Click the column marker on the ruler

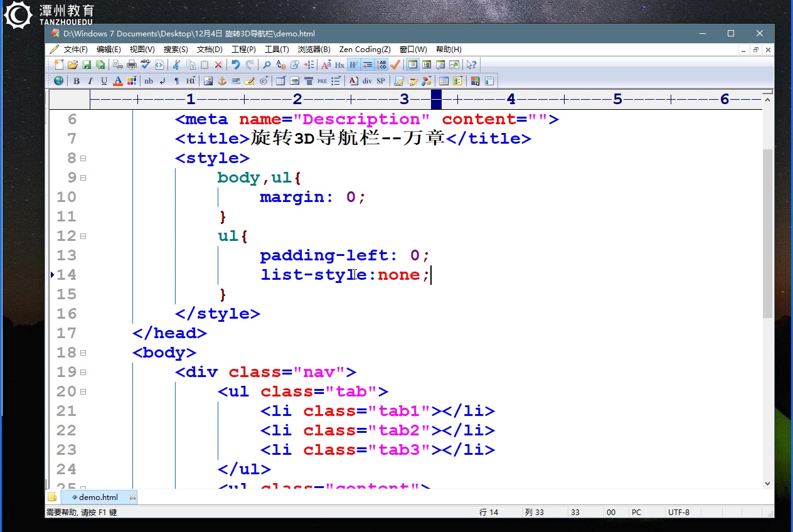click(x=437, y=99)
